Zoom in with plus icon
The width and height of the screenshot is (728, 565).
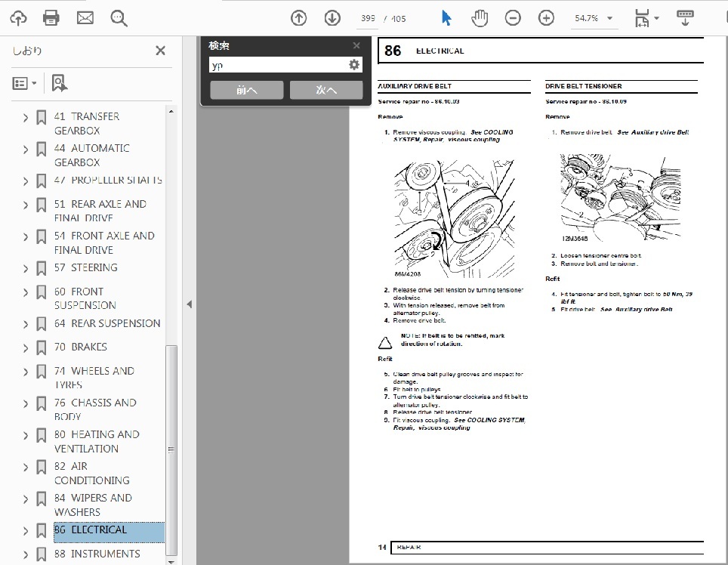tap(546, 18)
